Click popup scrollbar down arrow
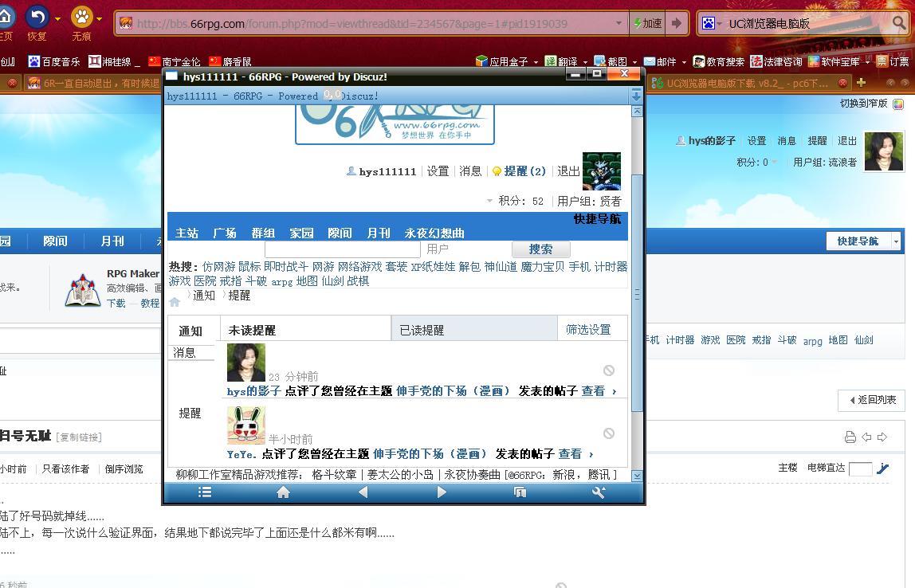This screenshot has height=588, width=915. (637, 476)
